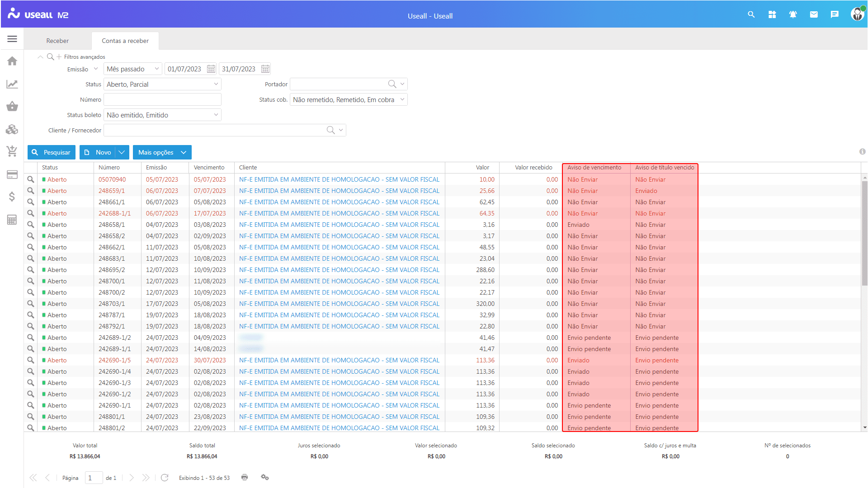The height and width of the screenshot is (488, 868).
Task: Click the print icon in pagination bar
Action: (245, 478)
